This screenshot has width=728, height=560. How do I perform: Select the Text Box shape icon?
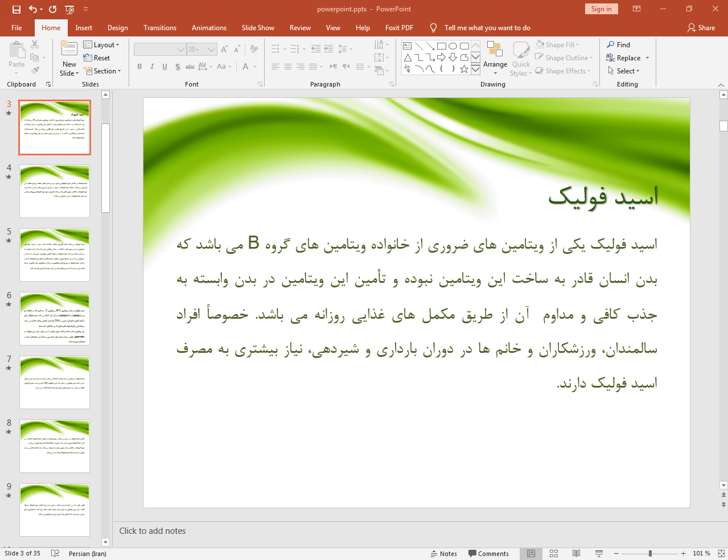[408, 46]
